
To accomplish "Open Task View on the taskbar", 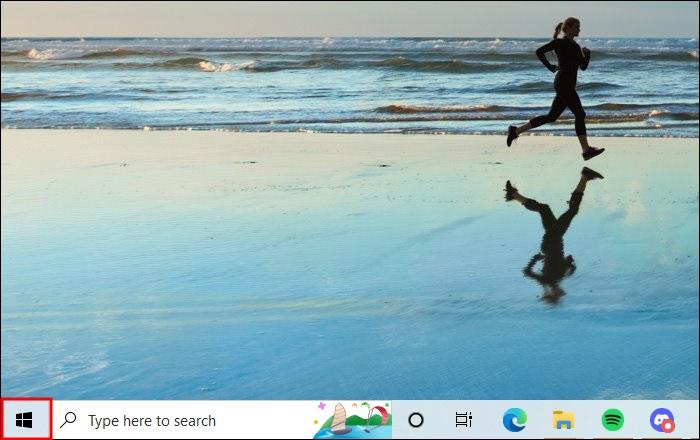I will [x=463, y=419].
